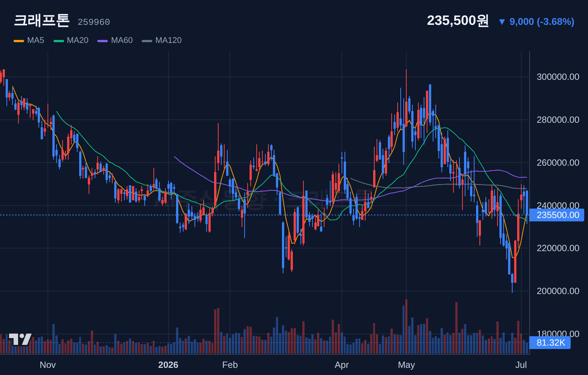Click the 235500.00 current price tag

pos(557,215)
